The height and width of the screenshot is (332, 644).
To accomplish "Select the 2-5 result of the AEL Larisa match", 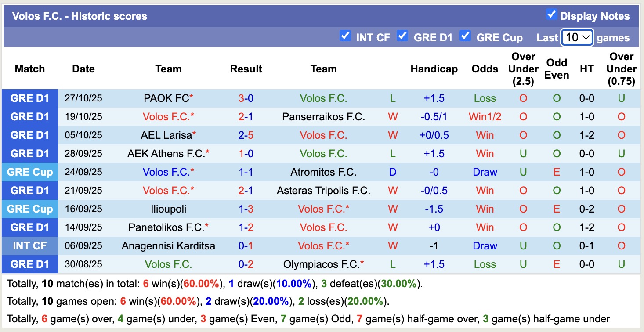I will 246,135.
